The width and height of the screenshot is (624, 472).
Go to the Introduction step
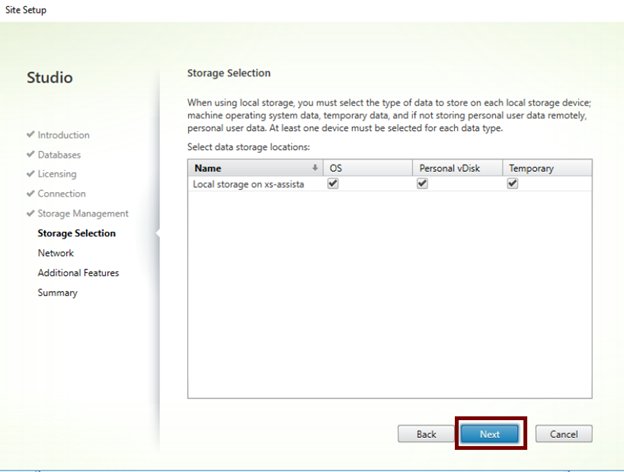[63, 135]
